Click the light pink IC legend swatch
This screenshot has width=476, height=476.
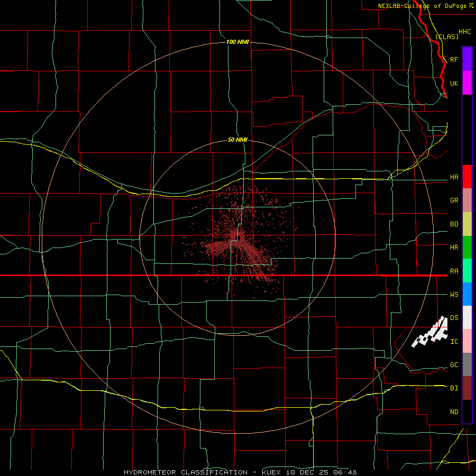(467, 341)
